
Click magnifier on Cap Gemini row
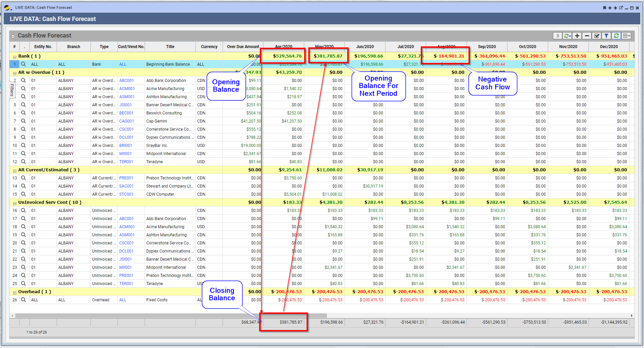[x=23, y=121]
